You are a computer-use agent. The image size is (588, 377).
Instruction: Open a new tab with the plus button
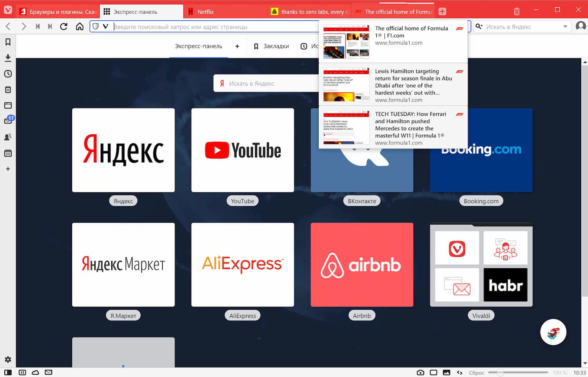coord(442,12)
